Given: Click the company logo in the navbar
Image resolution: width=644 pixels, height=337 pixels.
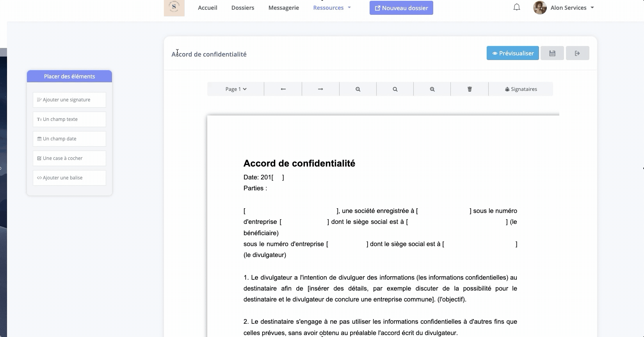Looking at the screenshot, I should [174, 8].
